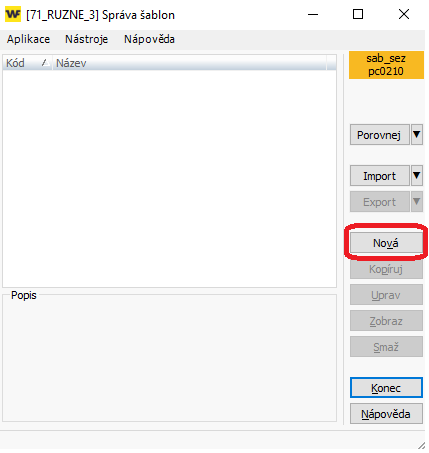
Task: Click the yellow WF application icon
Action: click(13, 14)
